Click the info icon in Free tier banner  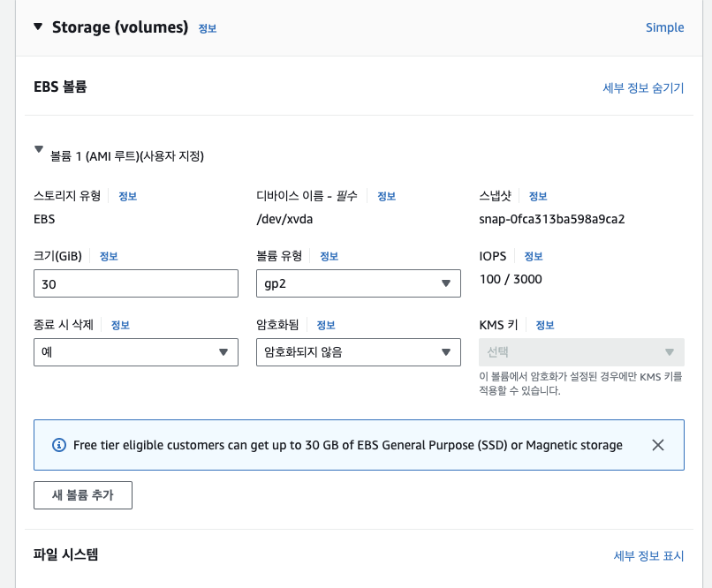[x=59, y=445]
